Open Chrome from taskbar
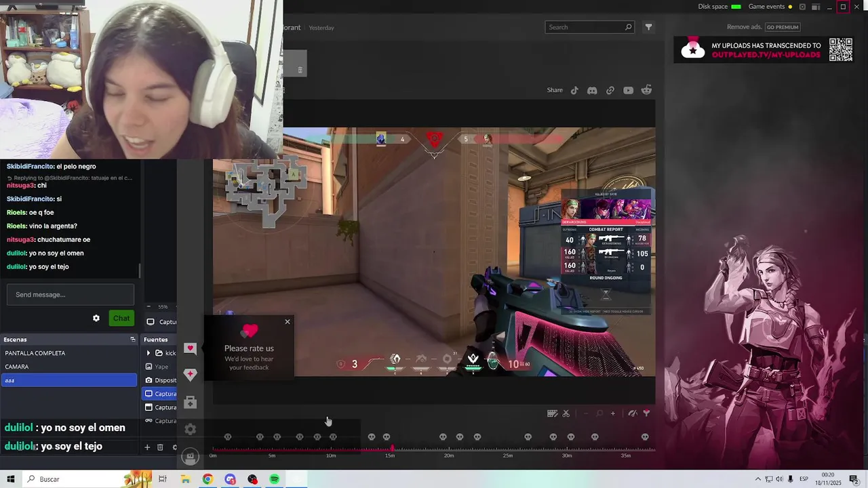 tap(208, 479)
